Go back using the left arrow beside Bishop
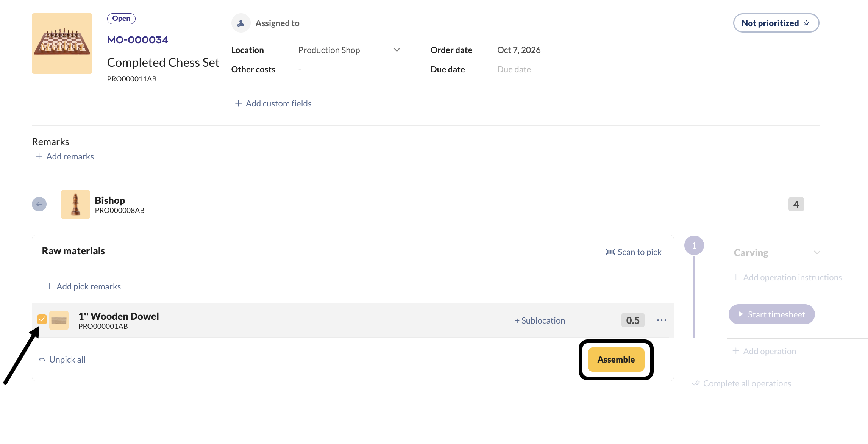868x444 pixels. pyautogui.click(x=39, y=204)
